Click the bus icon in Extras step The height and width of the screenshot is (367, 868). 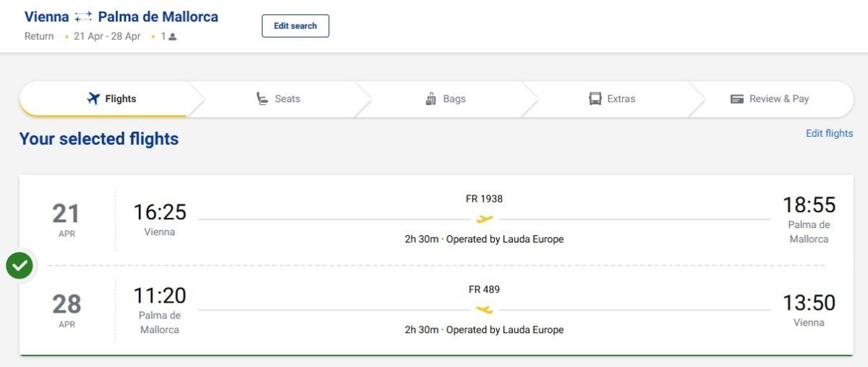[595, 99]
